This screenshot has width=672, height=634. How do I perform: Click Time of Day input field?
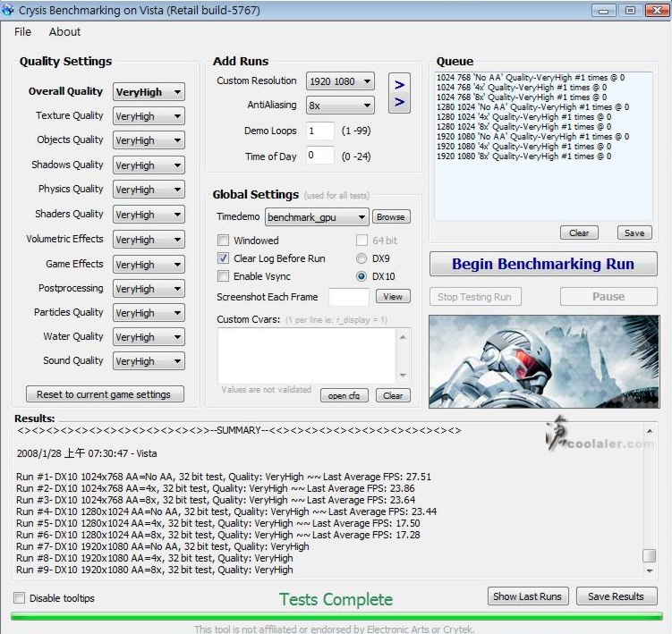[x=320, y=155]
